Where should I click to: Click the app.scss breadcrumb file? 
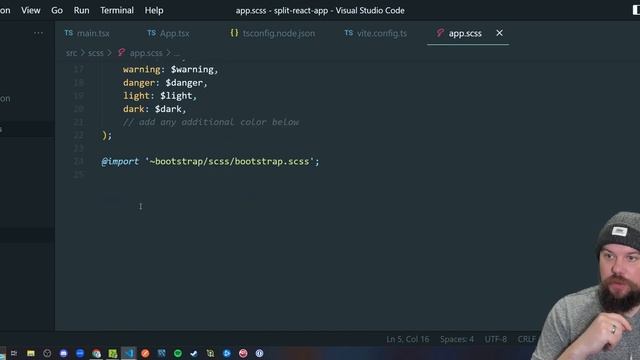pyautogui.click(x=146, y=53)
